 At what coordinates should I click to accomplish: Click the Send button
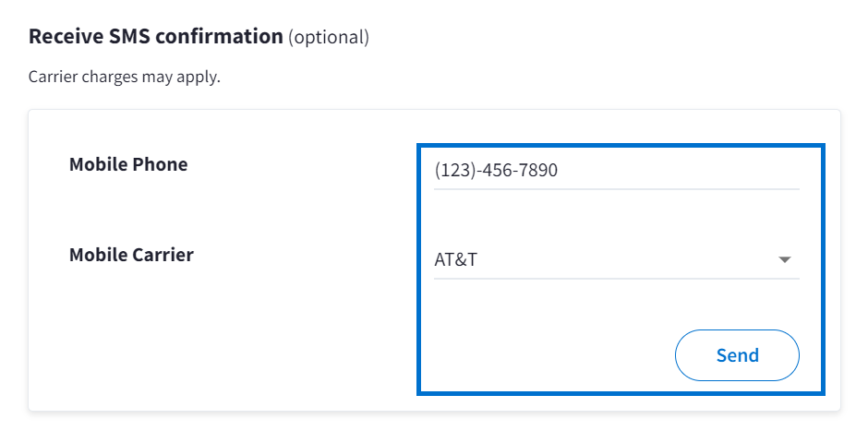pos(737,355)
